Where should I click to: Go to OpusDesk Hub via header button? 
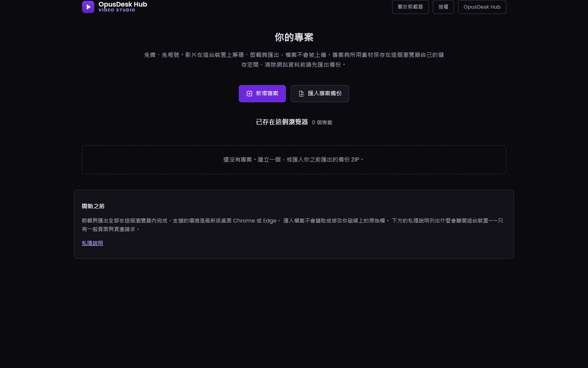click(x=482, y=7)
